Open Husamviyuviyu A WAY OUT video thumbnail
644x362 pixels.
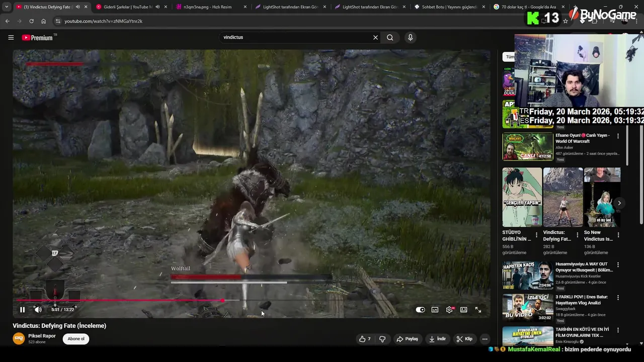pyautogui.click(x=528, y=275)
